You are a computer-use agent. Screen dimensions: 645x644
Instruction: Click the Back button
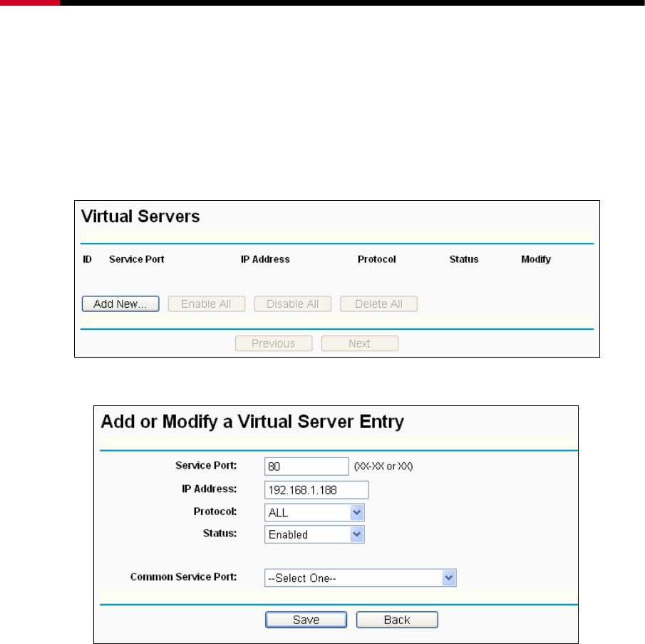pos(397,620)
